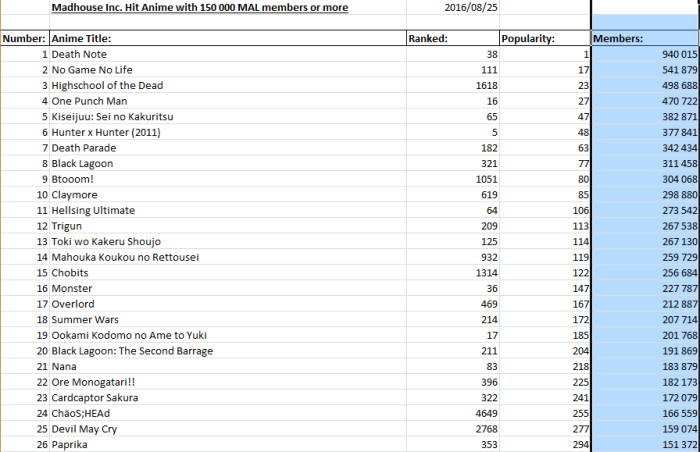Click popularity value 63 for Death Parade
The image size is (700, 452).
click(545, 148)
